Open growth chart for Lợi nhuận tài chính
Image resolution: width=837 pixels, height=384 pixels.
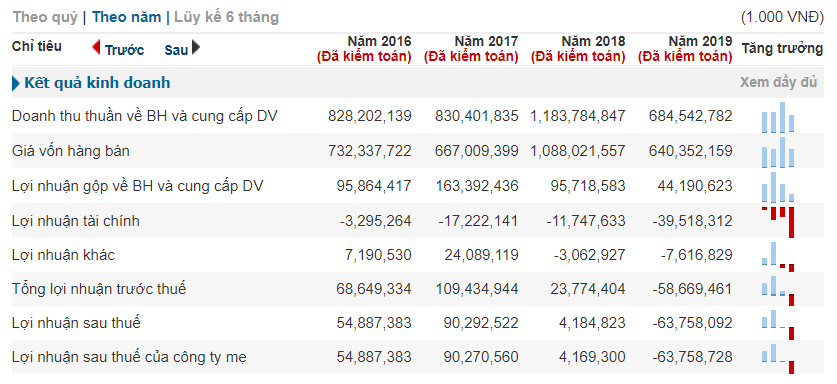[778, 222]
